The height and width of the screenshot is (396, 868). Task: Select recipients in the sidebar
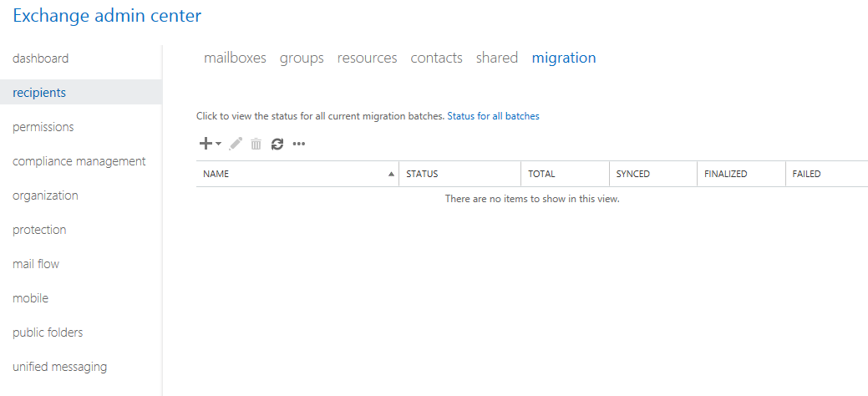(x=81, y=93)
